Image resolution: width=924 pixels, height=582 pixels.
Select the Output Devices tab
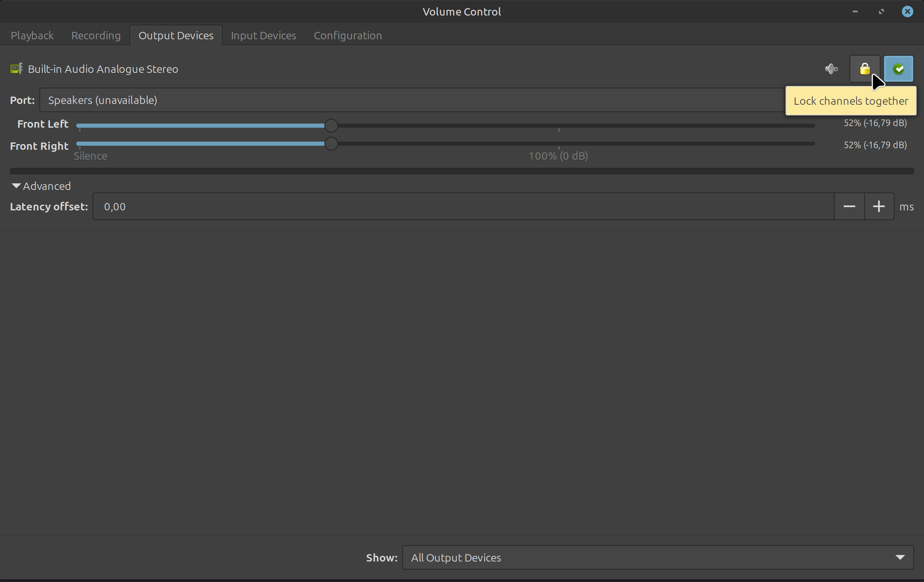tap(176, 36)
